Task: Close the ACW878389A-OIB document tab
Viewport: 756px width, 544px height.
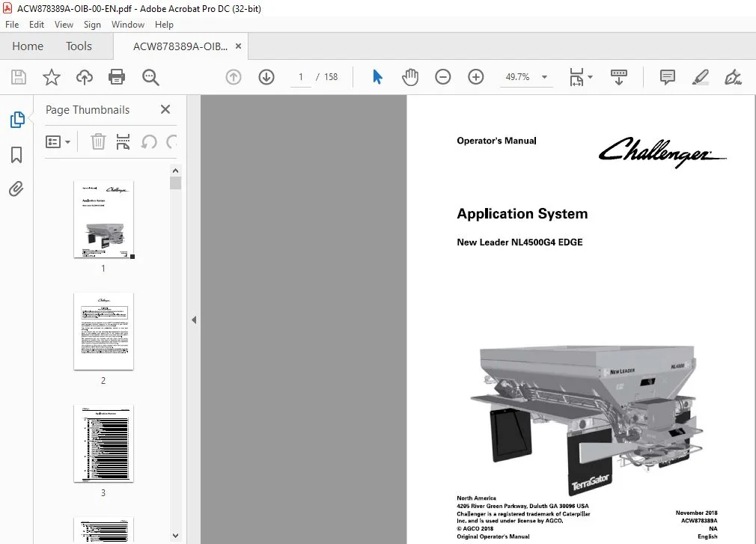Action: (238, 46)
